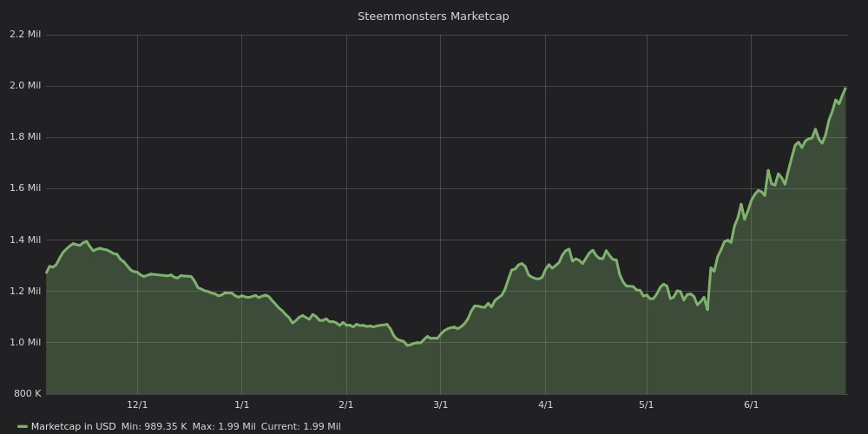Click the 800 K y-axis label

click(x=27, y=393)
